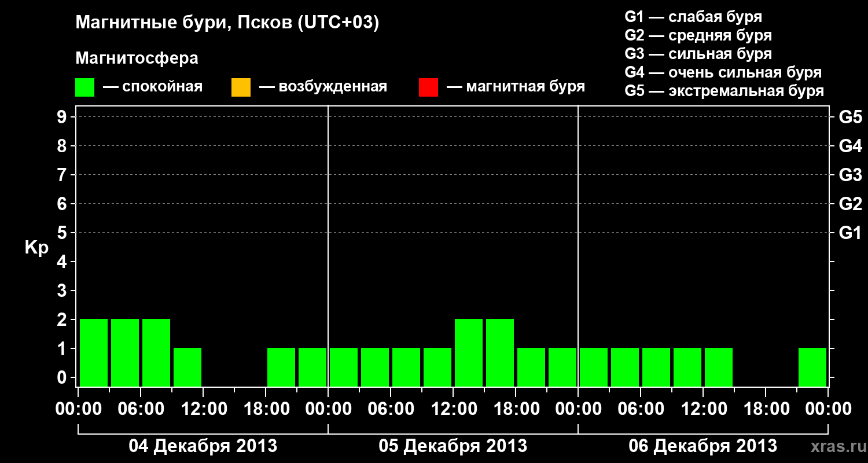
Task: Select the Kp 1 bar for 18:00–21:00 on 04 Декабря
Action: tap(281, 367)
